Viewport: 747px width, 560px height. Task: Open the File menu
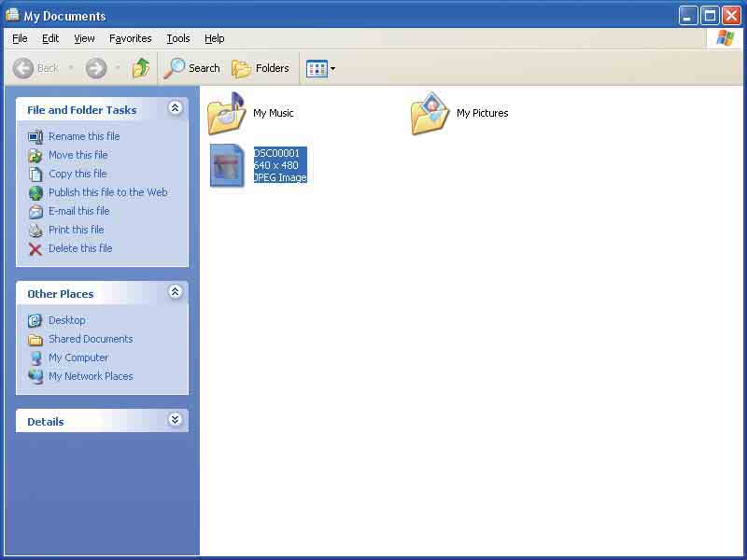click(x=20, y=38)
